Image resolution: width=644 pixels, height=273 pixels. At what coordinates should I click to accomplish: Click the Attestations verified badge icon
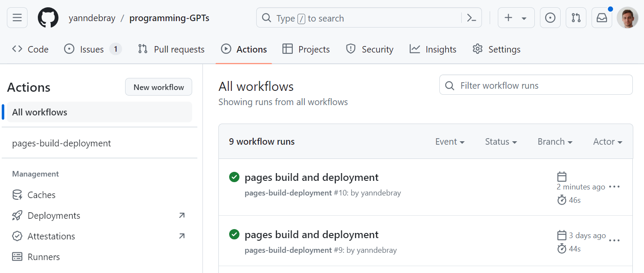pyautogui.click(x=17, y=236)
